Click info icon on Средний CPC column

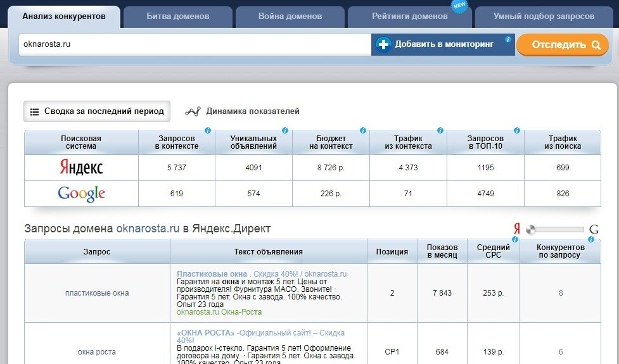pos(515,239)
